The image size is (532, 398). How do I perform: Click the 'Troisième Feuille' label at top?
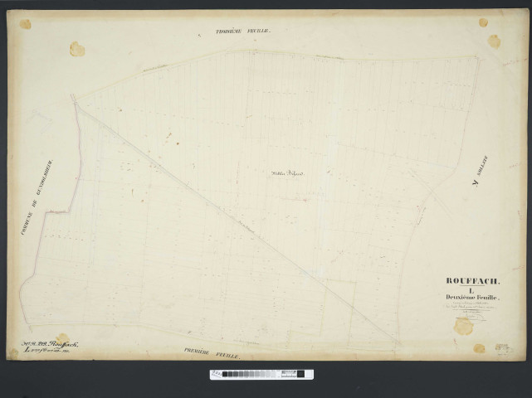pyautogui.click(x=243, y=31)
